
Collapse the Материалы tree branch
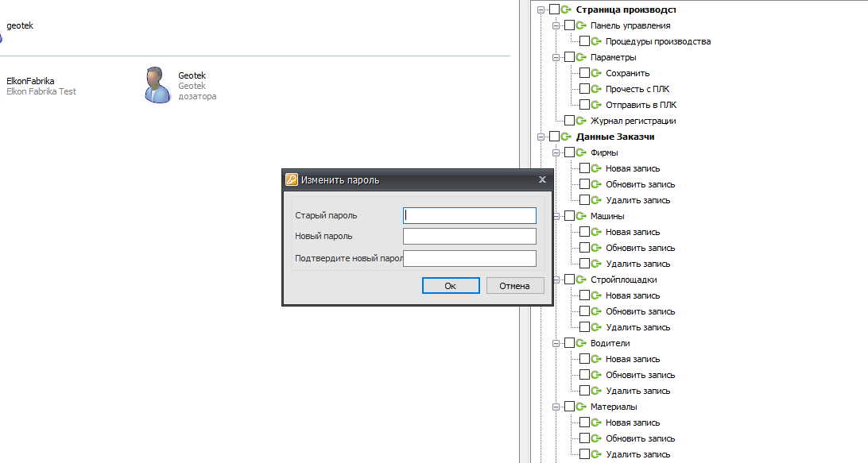(556, 407)
